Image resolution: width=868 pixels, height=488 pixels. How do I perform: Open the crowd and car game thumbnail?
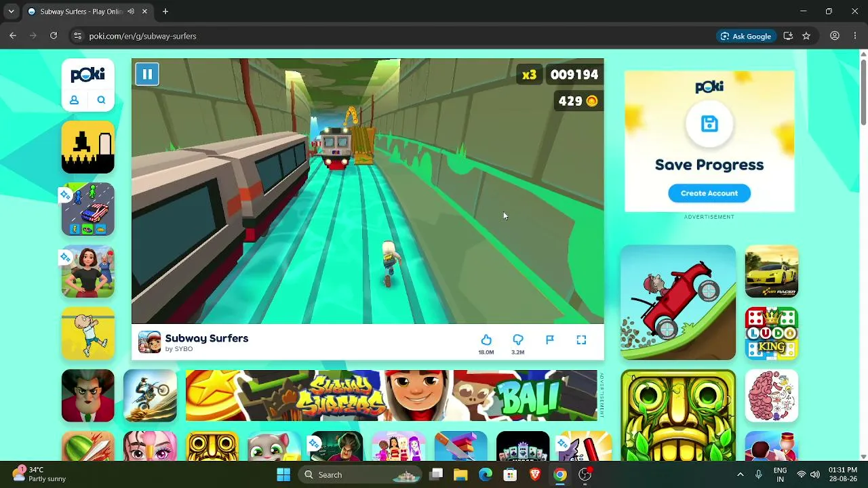click(x=88, y=209)
